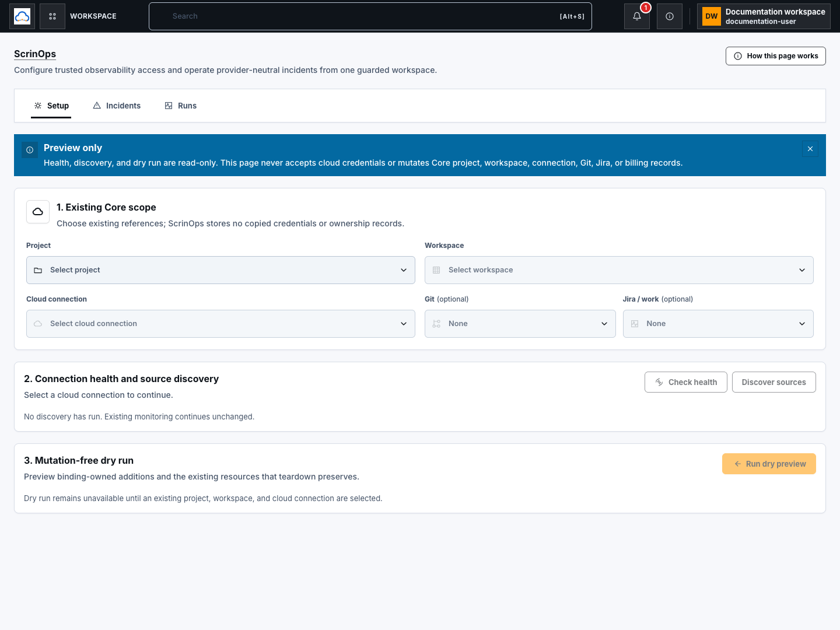
Task: Click 'Select a cloud connection to continue.' text
Action: point(99,395)
